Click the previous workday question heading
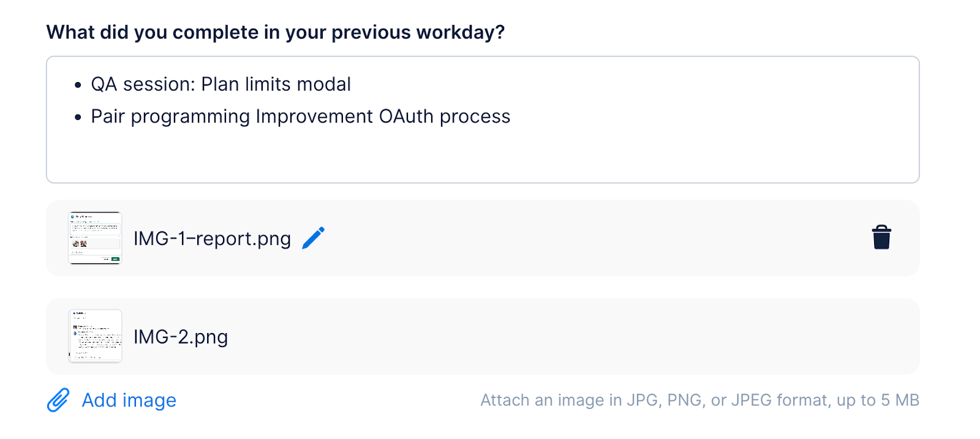This screenshot has height=439, width=980. (276, 32)
